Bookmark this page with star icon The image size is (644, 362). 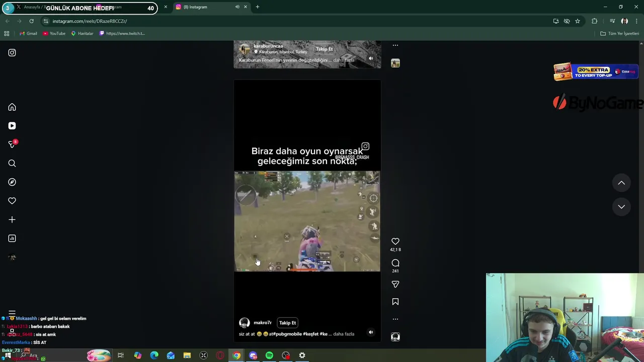(578, 21)
